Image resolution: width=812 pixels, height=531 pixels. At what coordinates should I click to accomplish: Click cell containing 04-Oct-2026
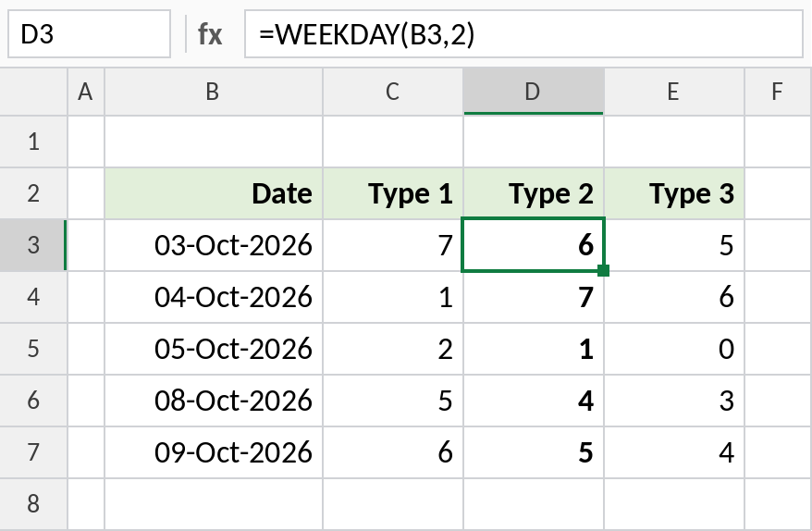tap(214, 297)
